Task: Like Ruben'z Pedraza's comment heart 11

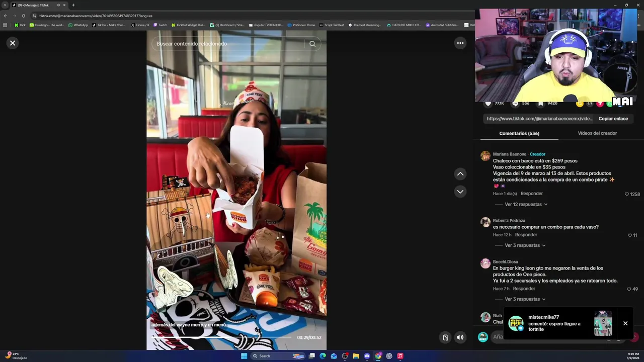Action: [629, 235]
